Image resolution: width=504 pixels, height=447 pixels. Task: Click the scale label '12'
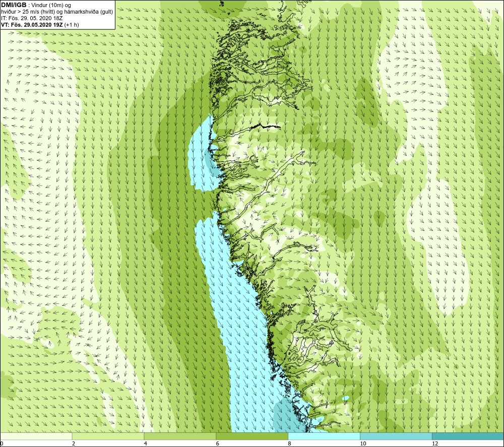(435, 443)
